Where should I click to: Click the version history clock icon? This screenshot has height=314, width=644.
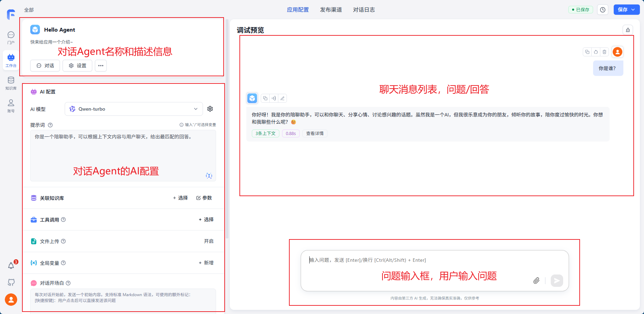pyautogui.click(x=603, y=10)
